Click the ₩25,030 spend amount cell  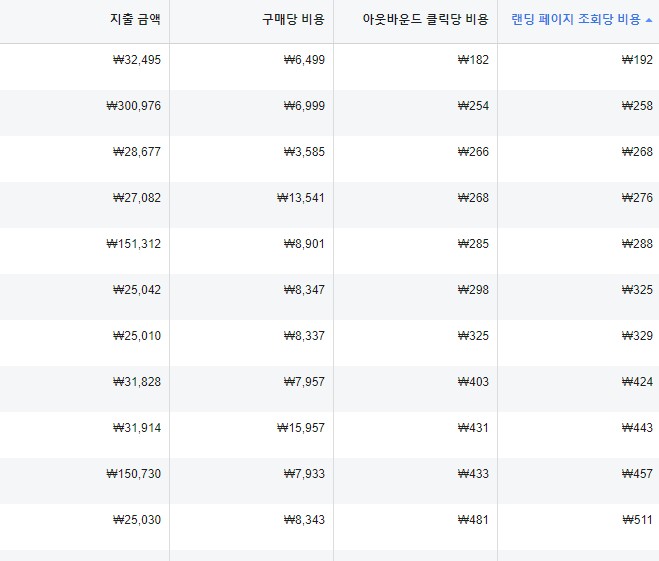(137, 520)
